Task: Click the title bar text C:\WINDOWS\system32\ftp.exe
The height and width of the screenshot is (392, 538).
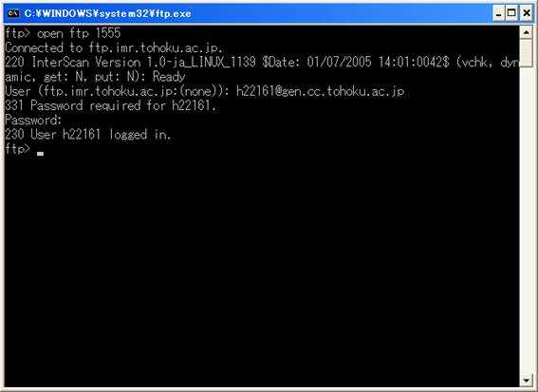Action: (108, 13)
